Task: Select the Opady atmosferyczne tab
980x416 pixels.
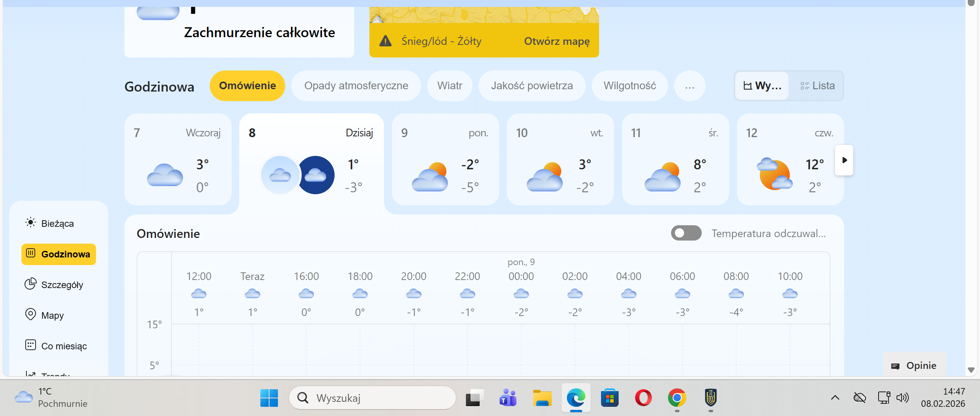Action: pyautogui.click(x=356, y=86)
